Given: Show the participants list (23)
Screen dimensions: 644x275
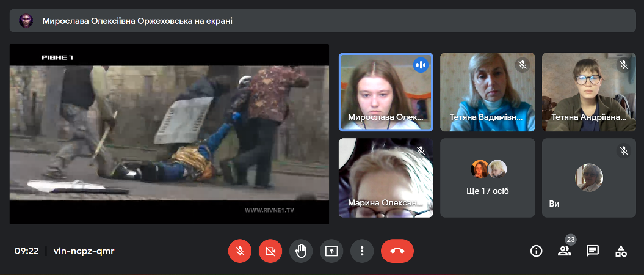Looking at the screenshot, I should (x=564, y=251).
